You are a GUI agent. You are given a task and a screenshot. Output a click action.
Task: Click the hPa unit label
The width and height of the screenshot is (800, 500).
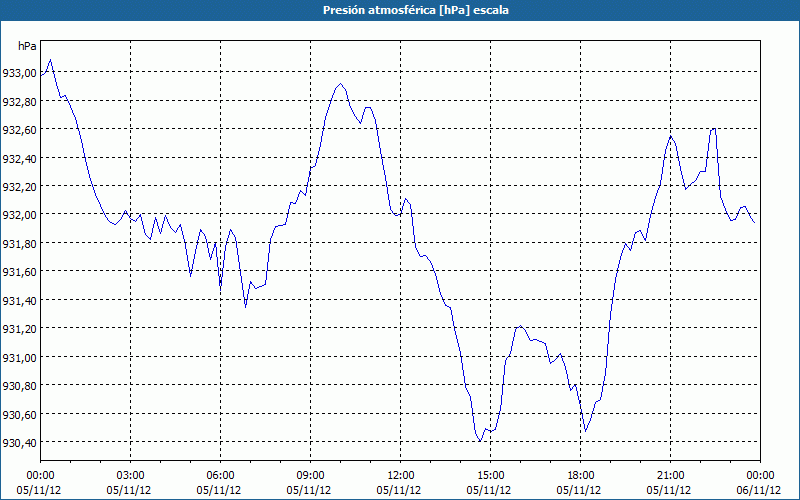point(27,46)
